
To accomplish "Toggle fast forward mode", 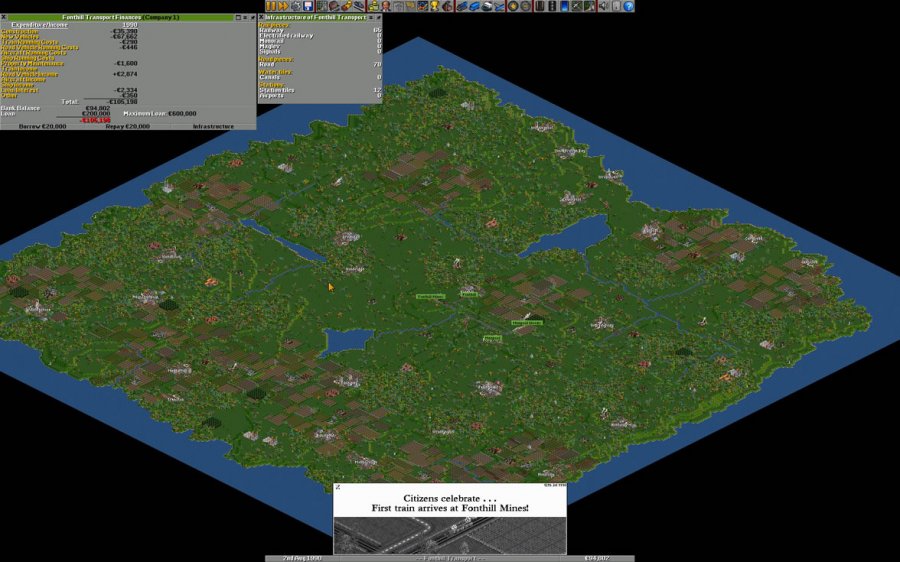I will [x=283, y=6].
